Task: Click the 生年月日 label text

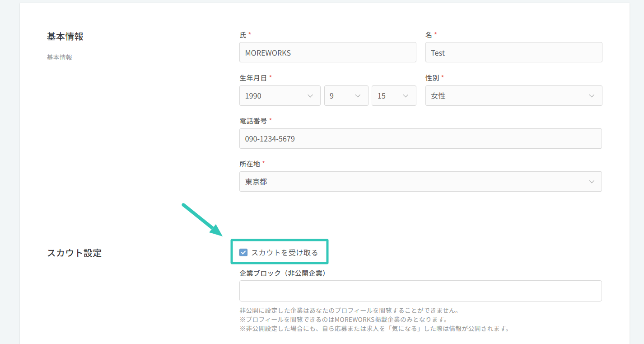Action: click(x=253, y=78)
